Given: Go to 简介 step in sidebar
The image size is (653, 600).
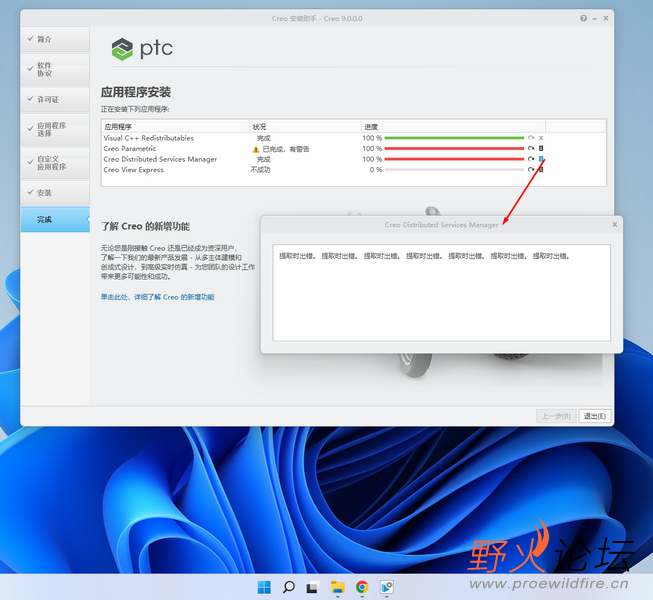Looking at the screenshot, I should (55, 39).
